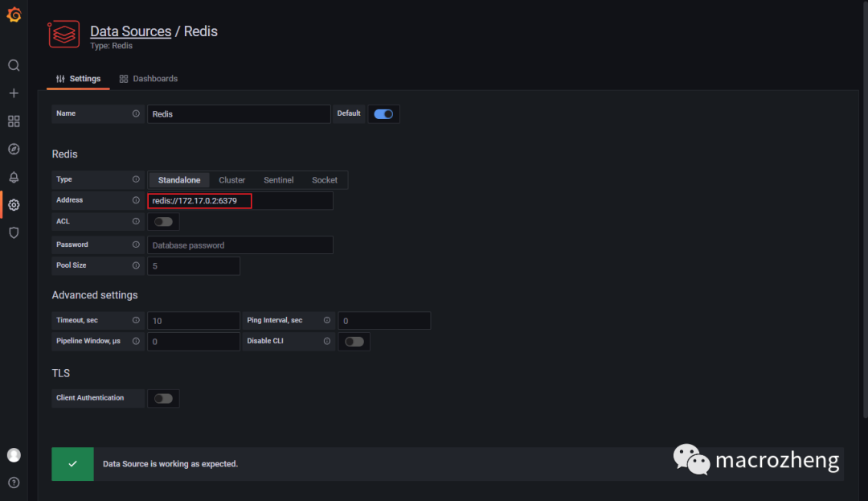This screenshot has width=868, height=501.
Task: Show info tooltip for ACL option
Action: tap(136, 221)
